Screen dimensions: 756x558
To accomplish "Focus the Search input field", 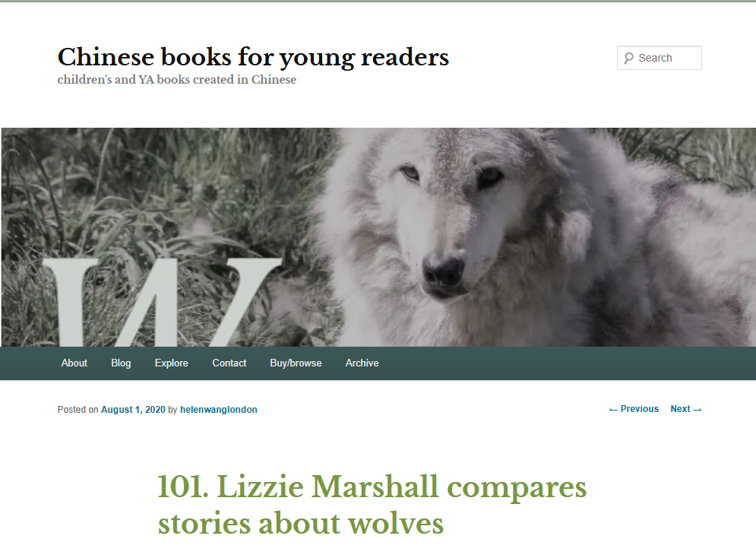I will coord(659,58).
